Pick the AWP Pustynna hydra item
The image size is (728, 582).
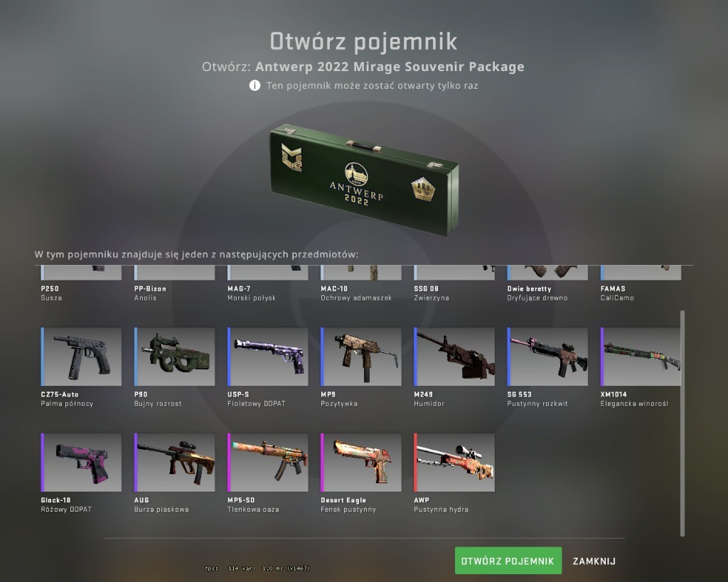click(x=454, y=462)
